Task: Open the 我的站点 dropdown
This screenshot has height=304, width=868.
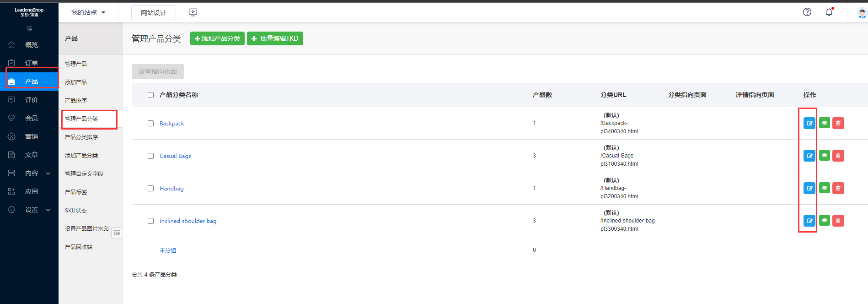Action: click(88, 12)
